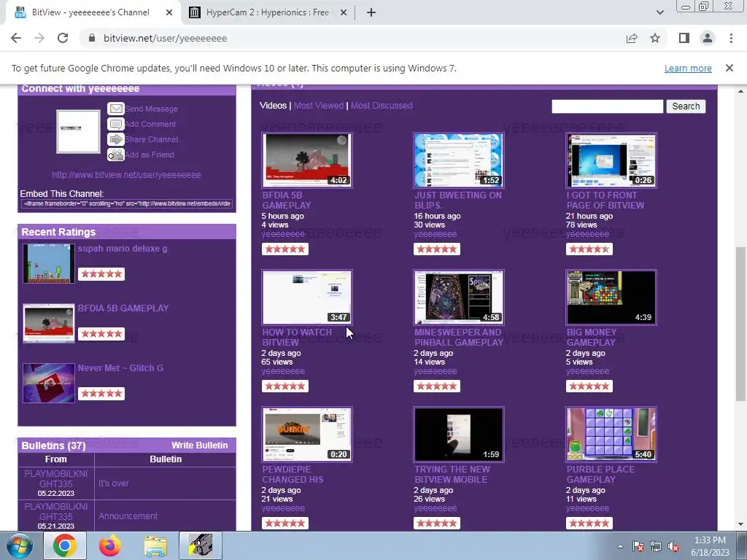Click the channel avatar image
This screenshot has height=560, width=747.
click(78, 131)
